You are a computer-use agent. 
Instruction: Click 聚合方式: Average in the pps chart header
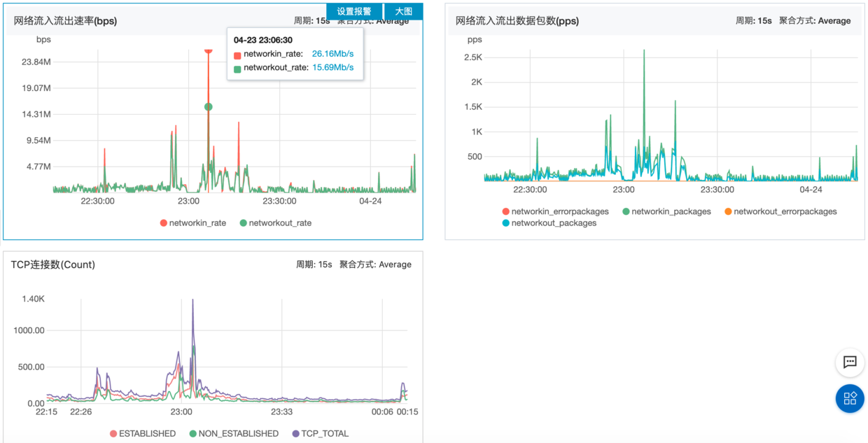(x=815, y=21)
